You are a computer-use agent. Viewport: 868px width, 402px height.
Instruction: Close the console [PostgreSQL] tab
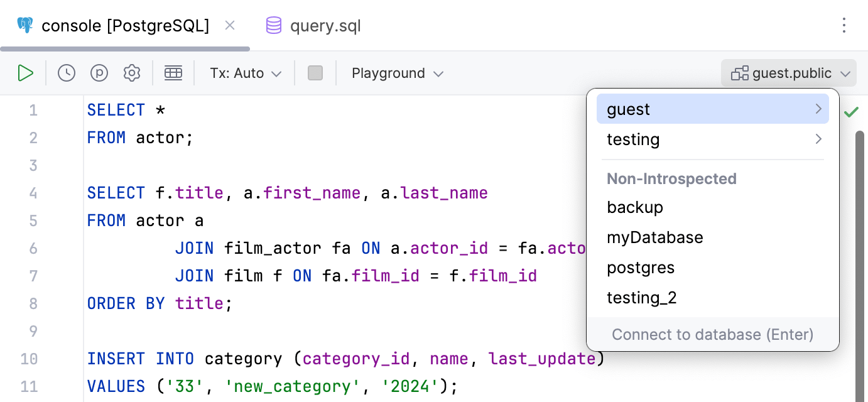[x=230, y=25]
